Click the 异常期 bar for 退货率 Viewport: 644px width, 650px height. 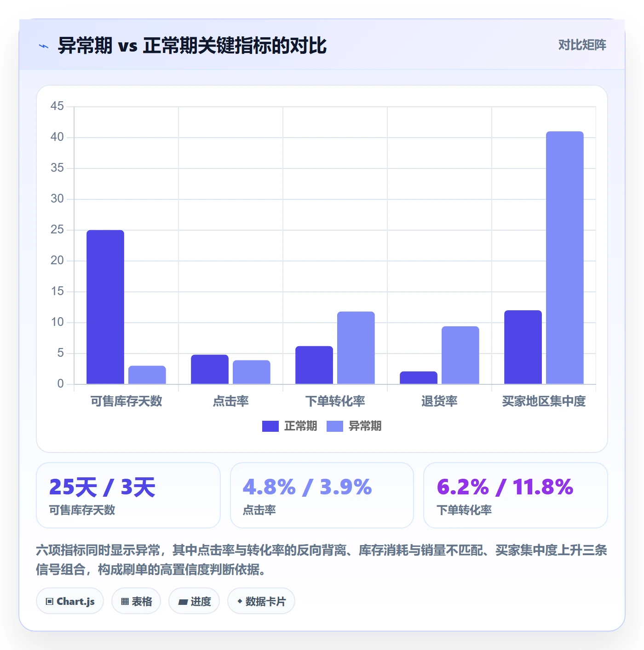(460, 355)
